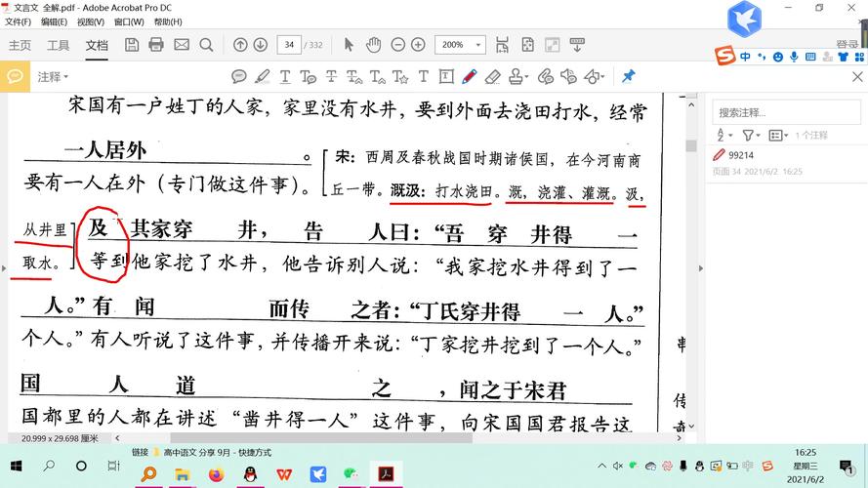868x488 pixels.
Task: Save the PDF with the floppy disk icon
Action: pos(132,45)
